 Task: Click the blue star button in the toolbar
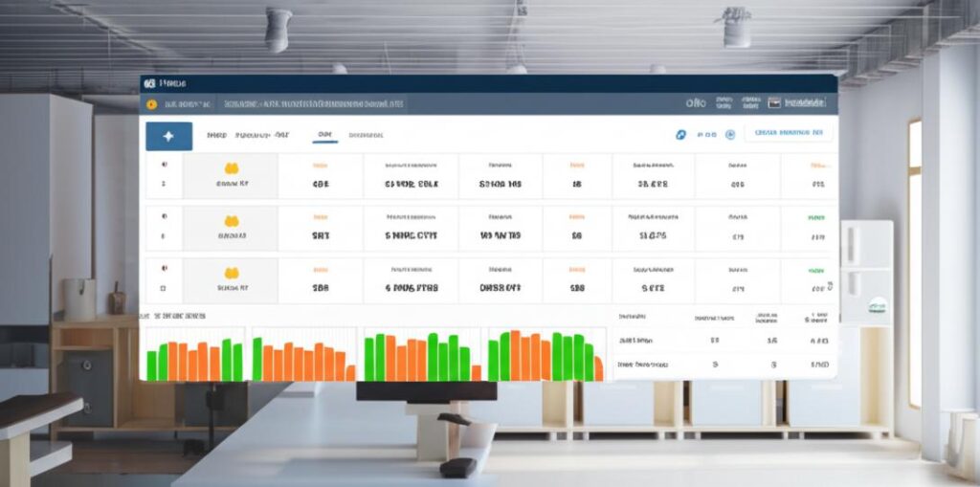[168, 137]
